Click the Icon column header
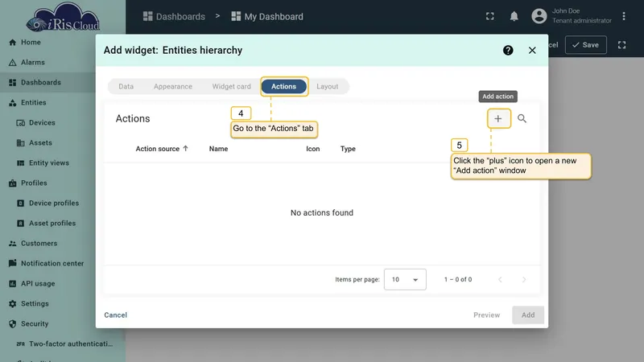 (x=313, y=149)
